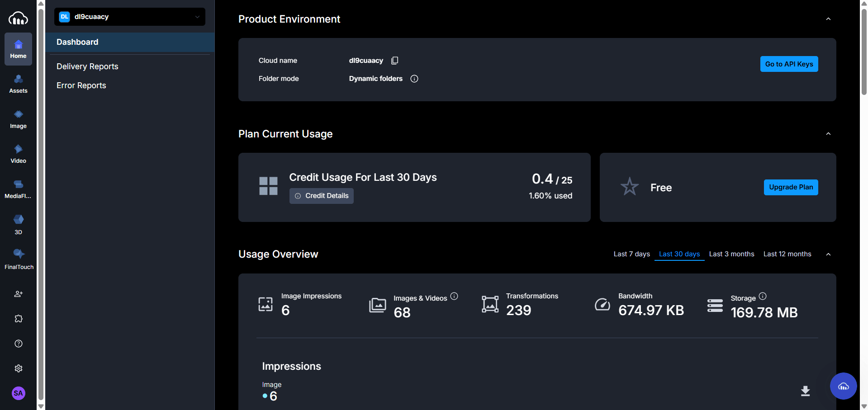Viewport: 868px width, 410px height.
Task: Click the Go to API Keys button
Action: pyautogui.click(x=789, y=64)
